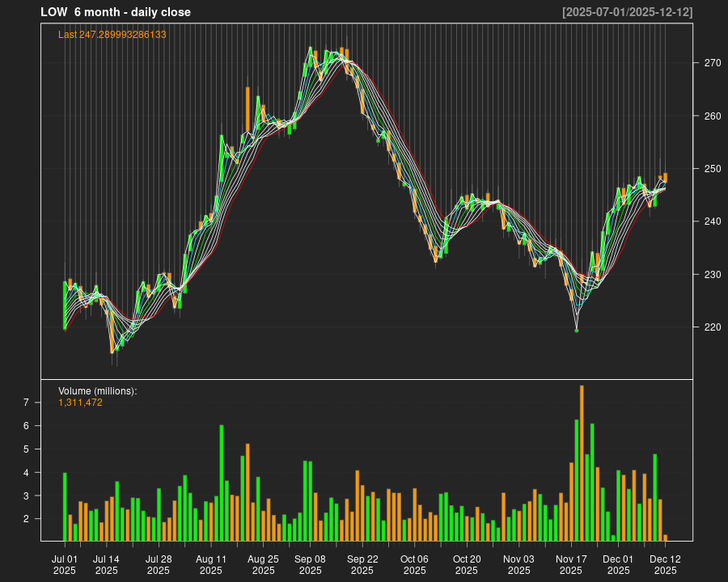Click the 270 price axis label

click(713, 63)
